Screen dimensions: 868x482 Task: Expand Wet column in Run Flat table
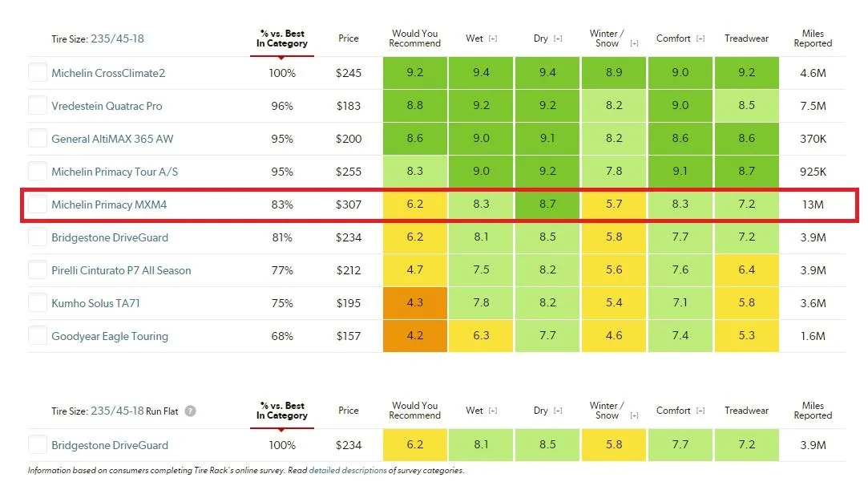click(493, 411)
